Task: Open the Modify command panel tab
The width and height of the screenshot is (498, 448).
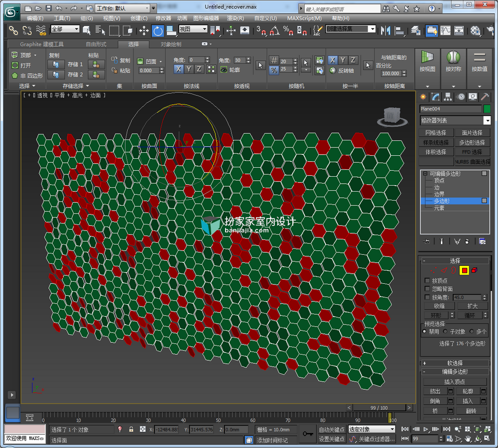Action: 435,97
